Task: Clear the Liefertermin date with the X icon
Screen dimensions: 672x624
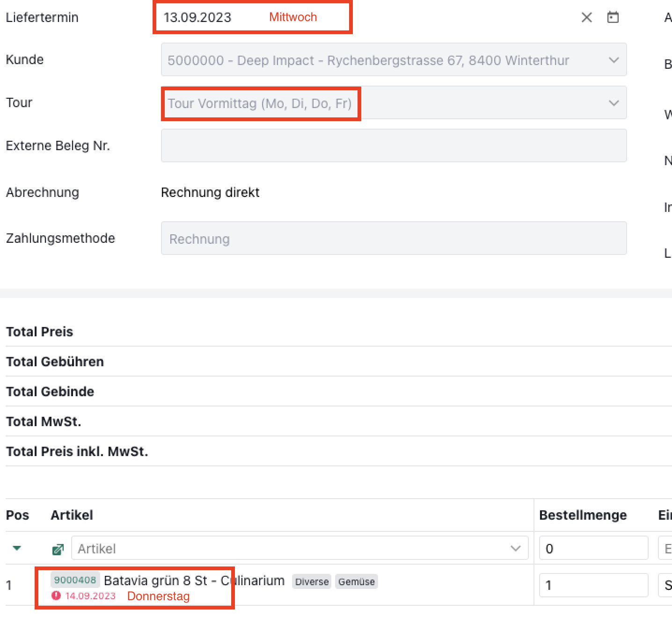Action: tap(586, 18)
